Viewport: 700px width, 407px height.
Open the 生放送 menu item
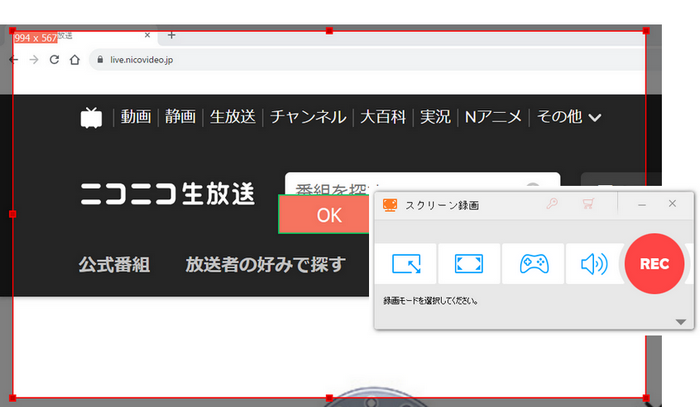coord(233,117)
